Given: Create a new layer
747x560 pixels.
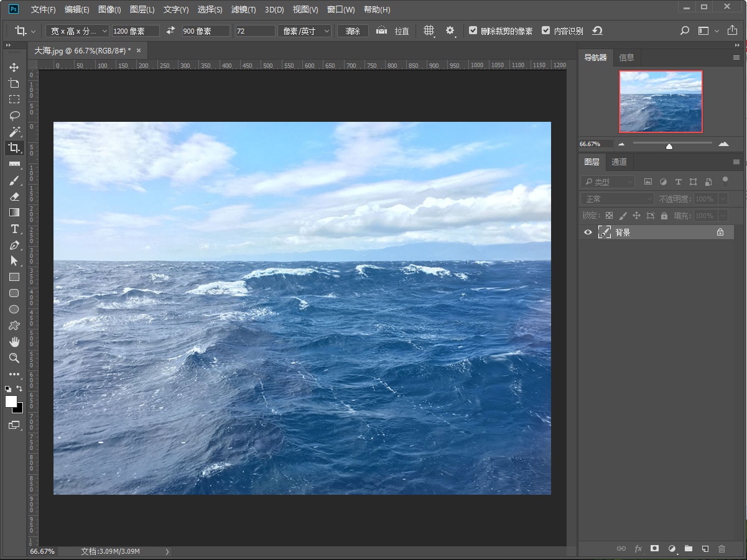Looking at the screenshot, I should coord(705,549).
